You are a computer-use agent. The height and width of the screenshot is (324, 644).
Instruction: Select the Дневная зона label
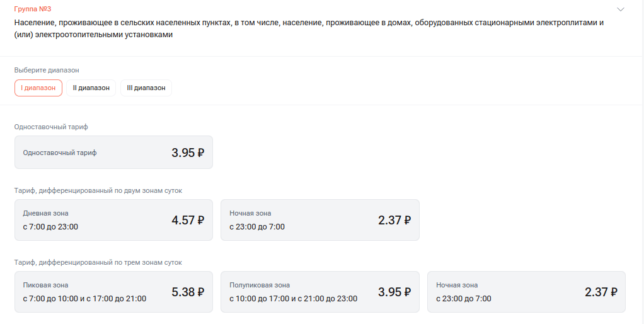(x=46, y=214)
